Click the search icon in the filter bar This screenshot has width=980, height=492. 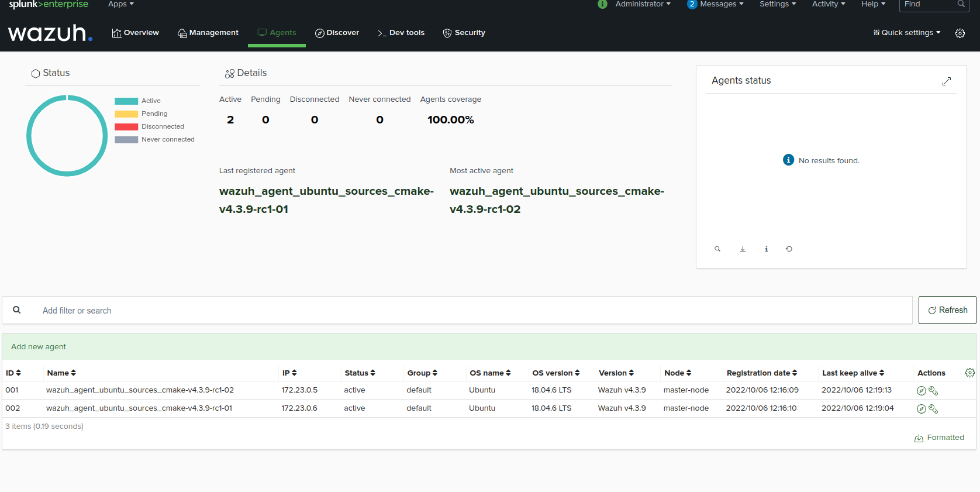coord(17,310)
